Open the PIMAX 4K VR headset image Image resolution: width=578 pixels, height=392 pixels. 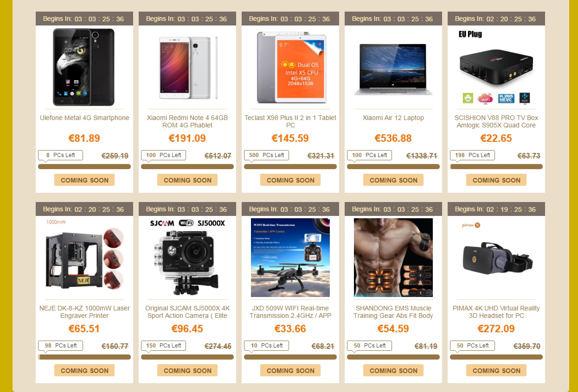click(x=496, y=258)
